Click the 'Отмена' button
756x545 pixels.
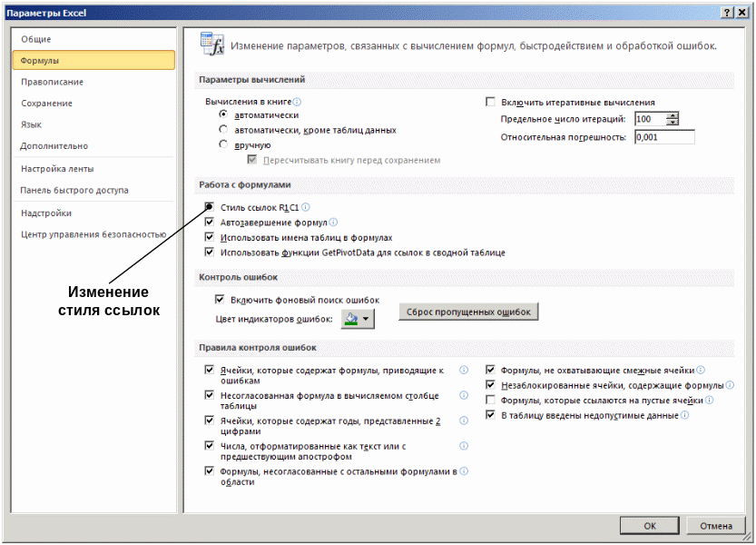(715, 526)
